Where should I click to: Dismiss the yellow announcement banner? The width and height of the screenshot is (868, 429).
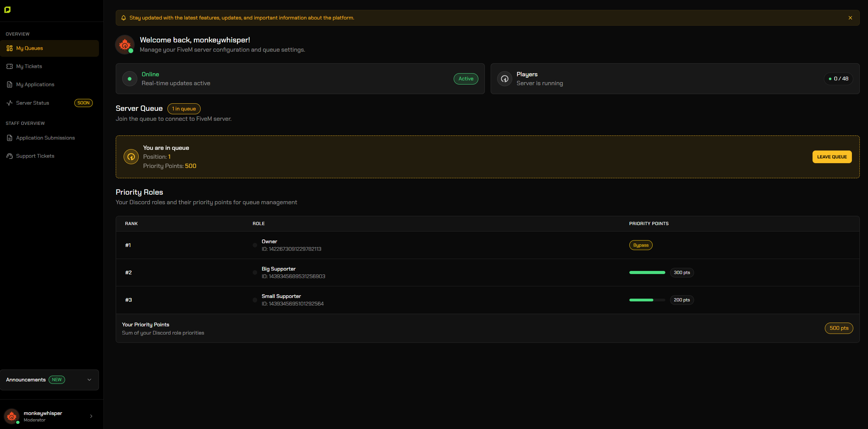850,18
